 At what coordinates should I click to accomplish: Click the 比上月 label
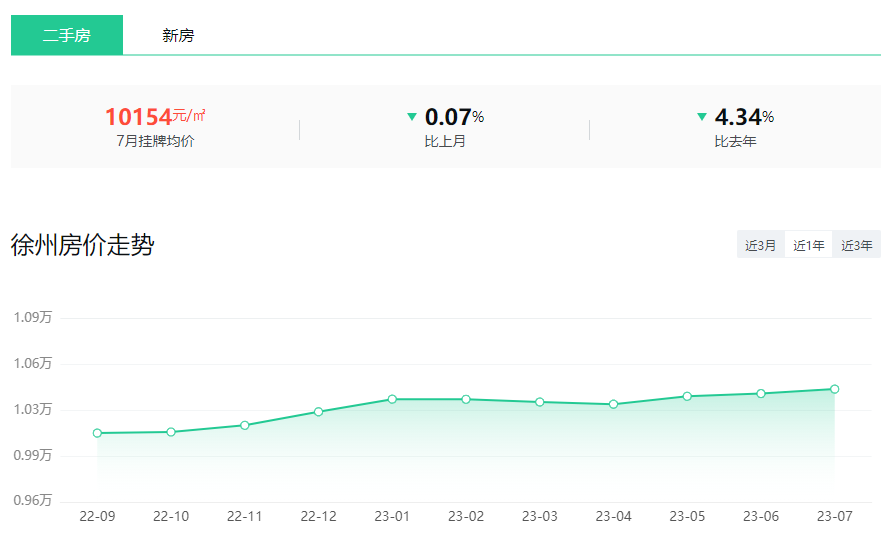tap(445, 141)
